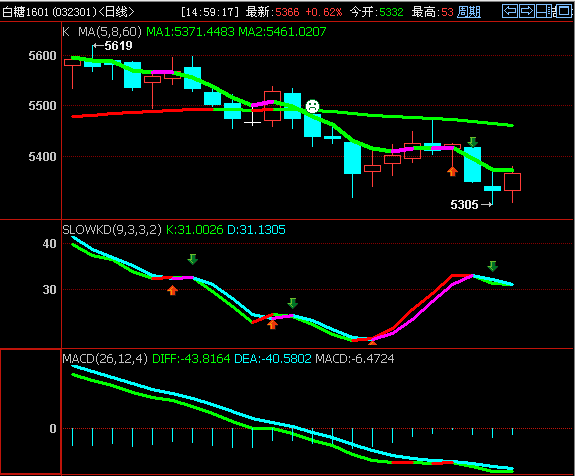Open the split-panel layout icon

[x=545, y=11]
